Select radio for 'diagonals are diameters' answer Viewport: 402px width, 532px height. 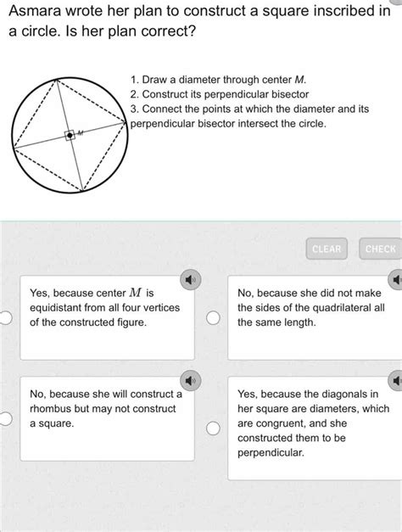coord(213,428)
